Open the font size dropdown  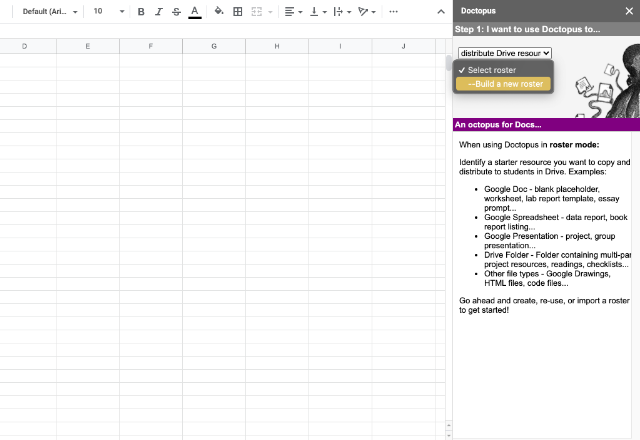(108, 12)
